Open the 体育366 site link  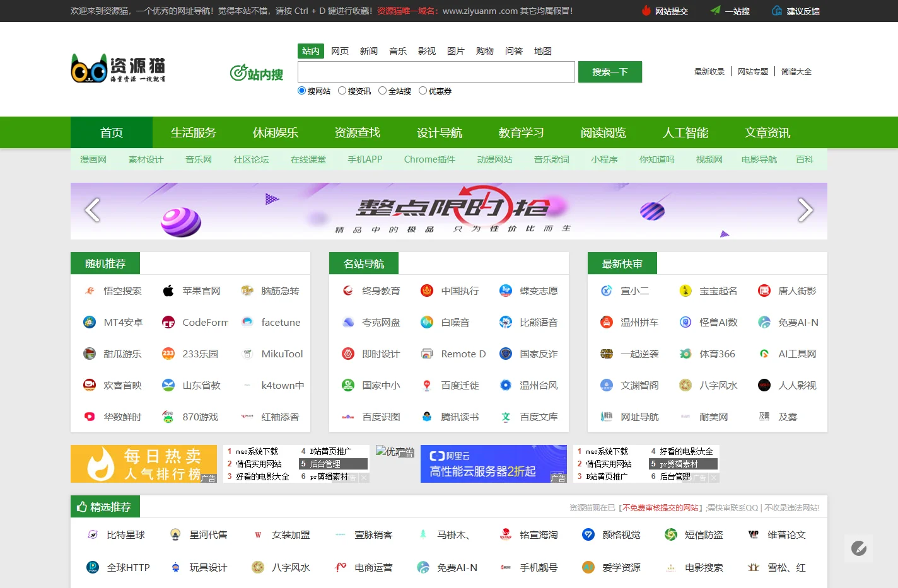click(x=717, y=354)
